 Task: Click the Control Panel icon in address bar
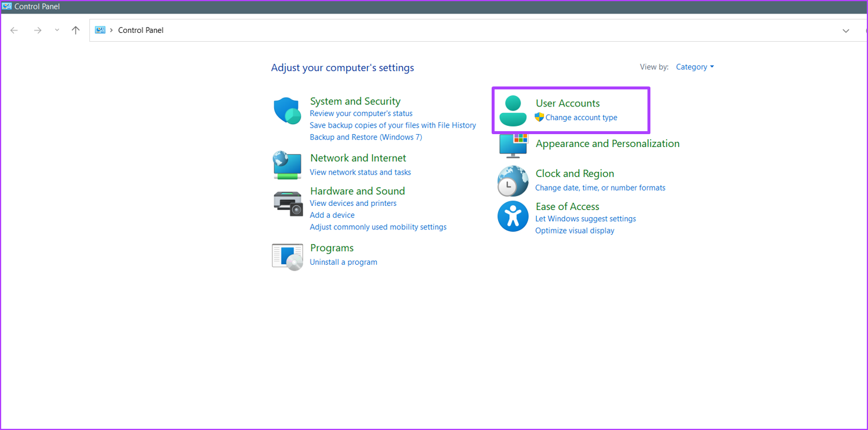click(x=100, y=30)
